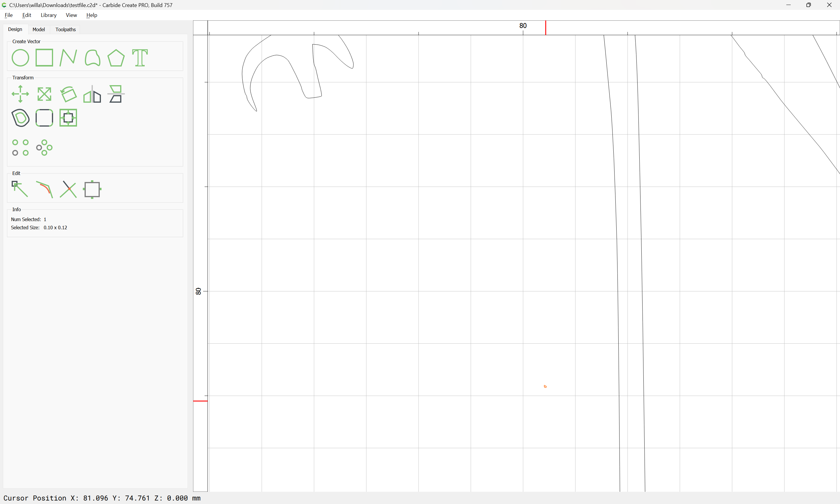
Task: Open the Circular Array tool
Action: 44,148
